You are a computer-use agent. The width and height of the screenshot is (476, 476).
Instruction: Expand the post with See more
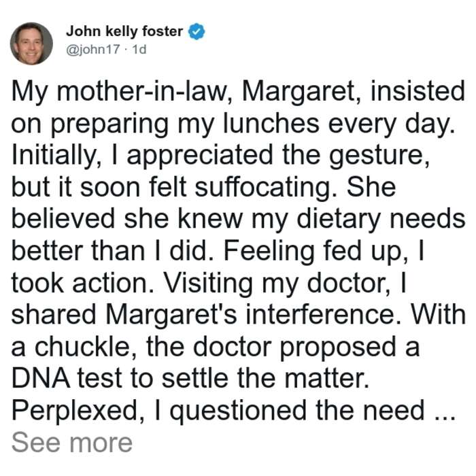(72, 443)
